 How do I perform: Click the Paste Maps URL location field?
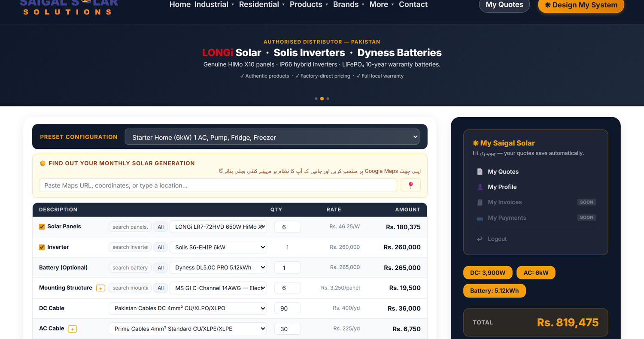pos(218,185)
